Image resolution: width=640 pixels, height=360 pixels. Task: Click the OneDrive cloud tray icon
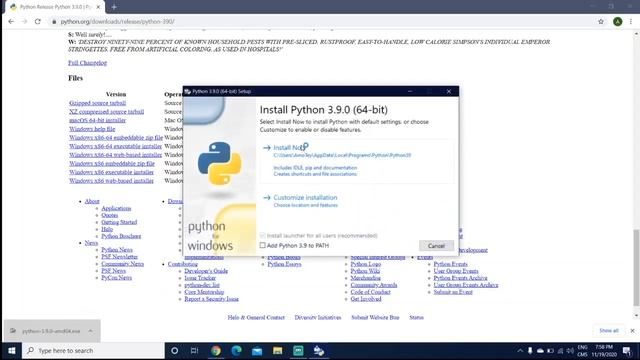pos(540,351)
